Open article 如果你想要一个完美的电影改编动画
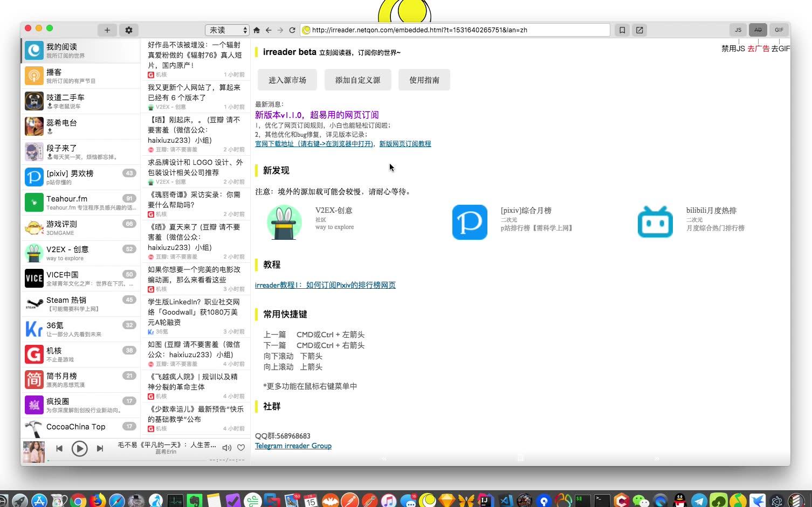This screenshot has height=507, width=812. pos(196,279)
